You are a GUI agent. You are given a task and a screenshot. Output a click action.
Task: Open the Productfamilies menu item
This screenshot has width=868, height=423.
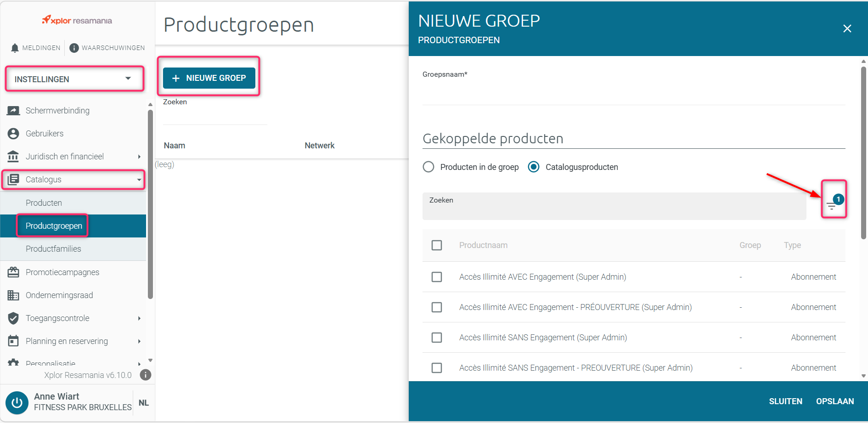point(73,249)
